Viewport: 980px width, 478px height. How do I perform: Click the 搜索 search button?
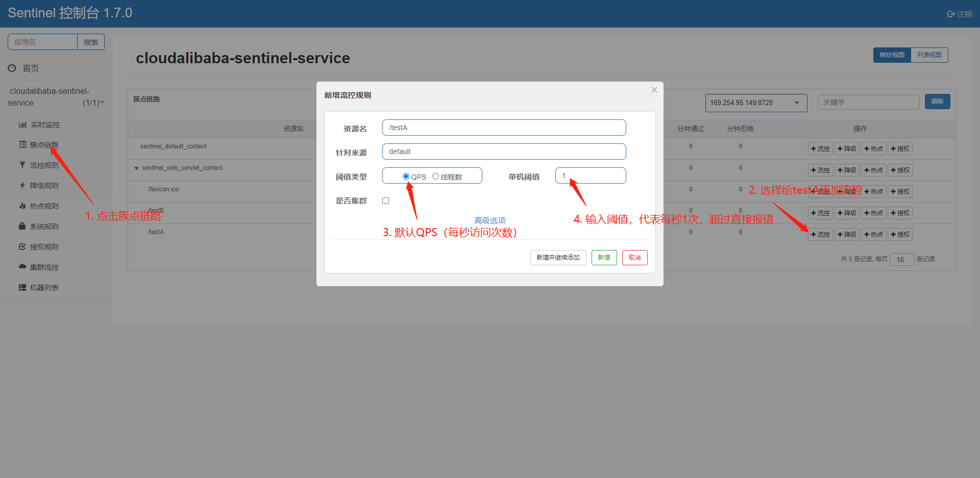coord(91,42)
